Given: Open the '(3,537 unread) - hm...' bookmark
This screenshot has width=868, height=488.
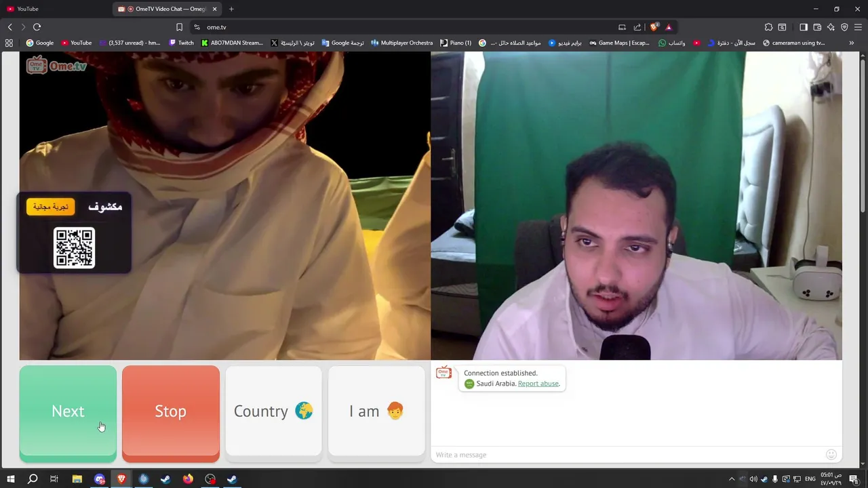Looking at the screenshot, I should pos(130,43).
